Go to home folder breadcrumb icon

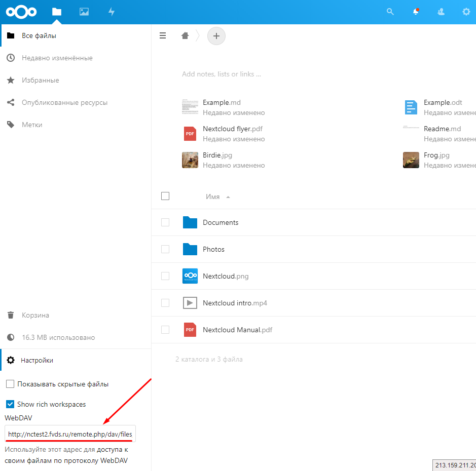pos(185,36)
